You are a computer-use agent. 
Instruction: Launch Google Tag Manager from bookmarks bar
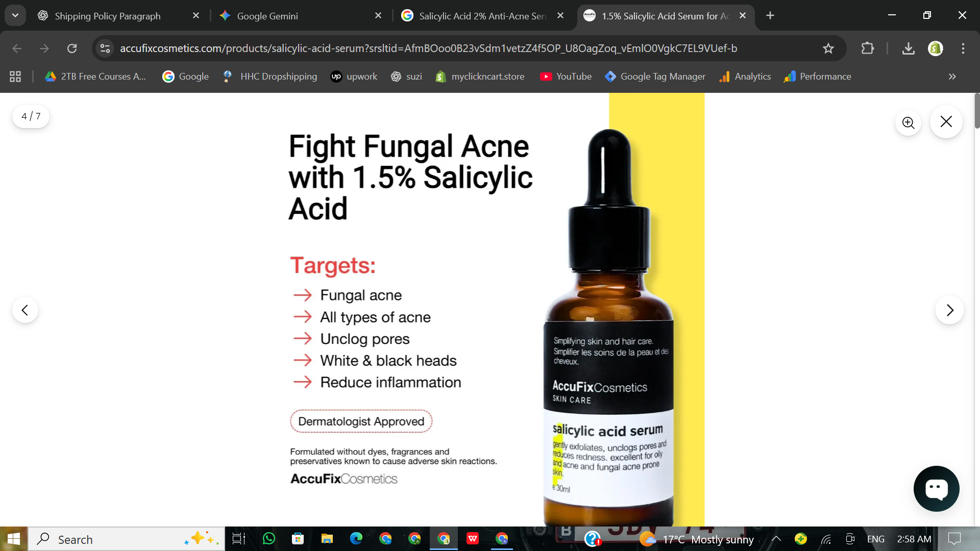(x=655, y=76)
